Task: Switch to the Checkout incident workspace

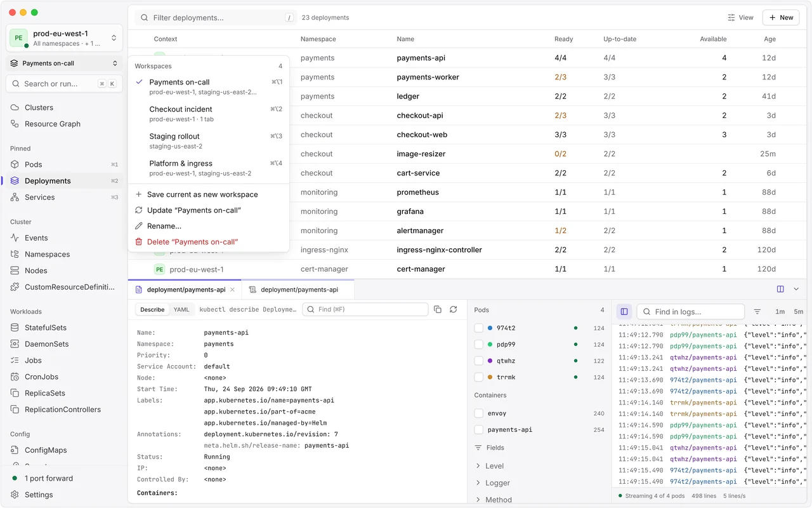Action: point(209,114)
